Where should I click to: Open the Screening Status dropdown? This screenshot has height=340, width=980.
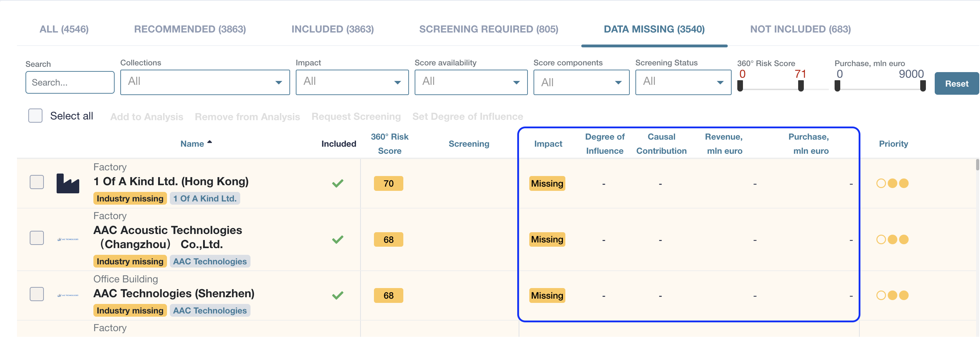tap(683, 82)
